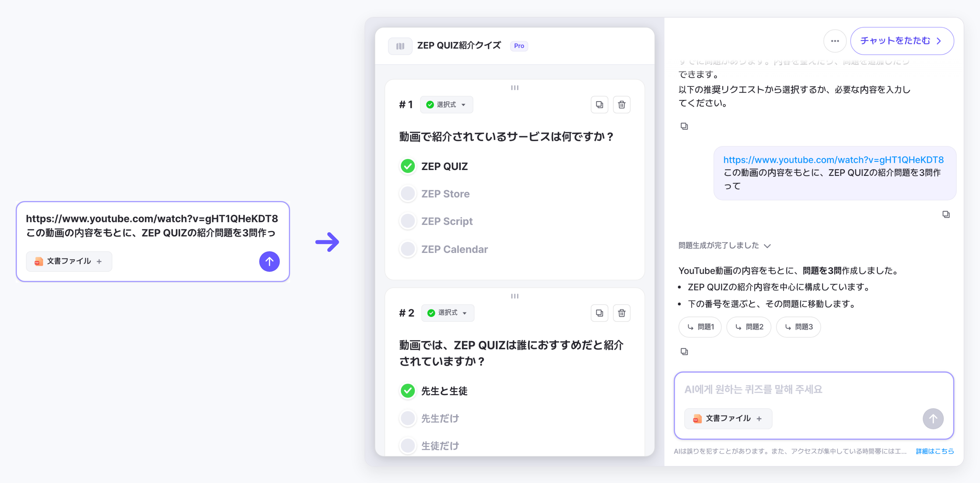Add 文書ファイル in the left prompt box
The height and width of the screenshot is (483, 980).
69,261
